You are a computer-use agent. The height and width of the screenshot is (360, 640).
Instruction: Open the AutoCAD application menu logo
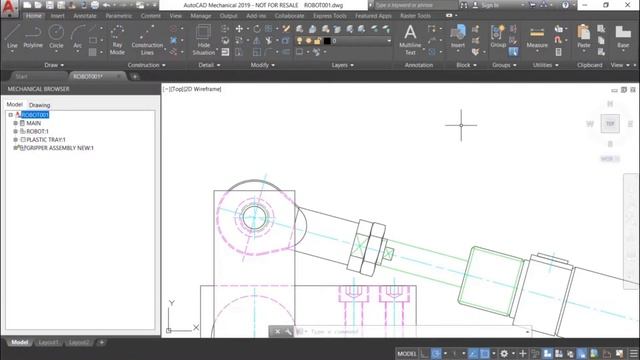[x=9, y=8]
